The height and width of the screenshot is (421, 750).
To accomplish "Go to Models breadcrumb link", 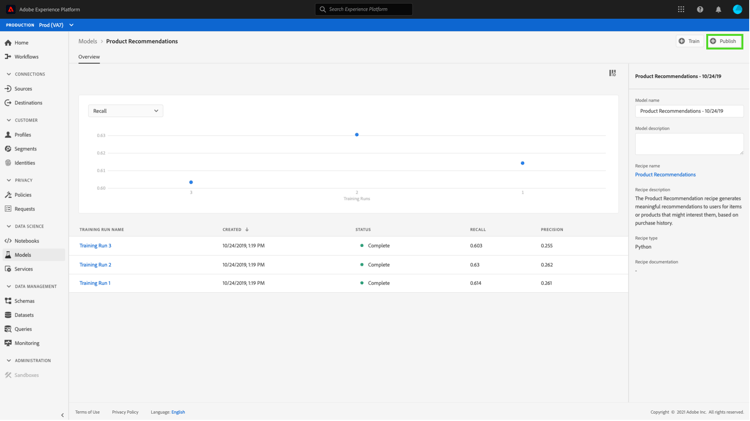I will click(88, 41).
